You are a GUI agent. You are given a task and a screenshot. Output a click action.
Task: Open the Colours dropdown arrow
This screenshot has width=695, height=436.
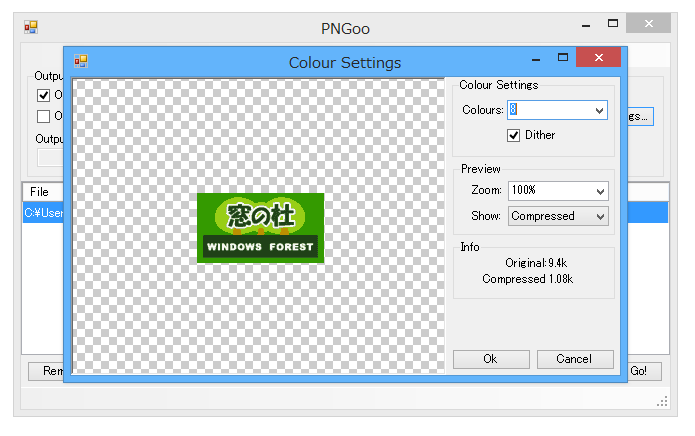click(599, 110)
